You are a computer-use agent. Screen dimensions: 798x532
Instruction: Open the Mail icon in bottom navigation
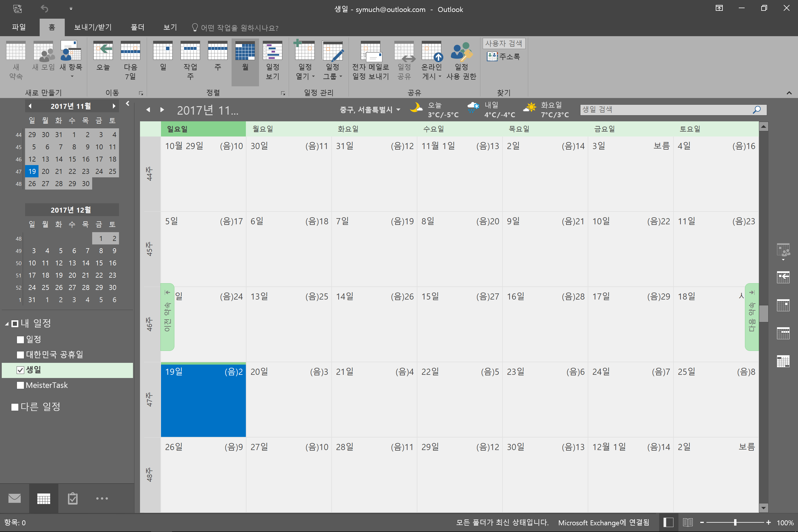15,498
